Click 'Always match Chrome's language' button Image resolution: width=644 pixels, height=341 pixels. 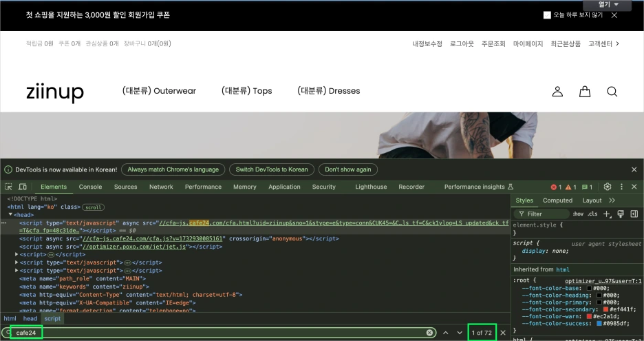(x=173, y=169)
